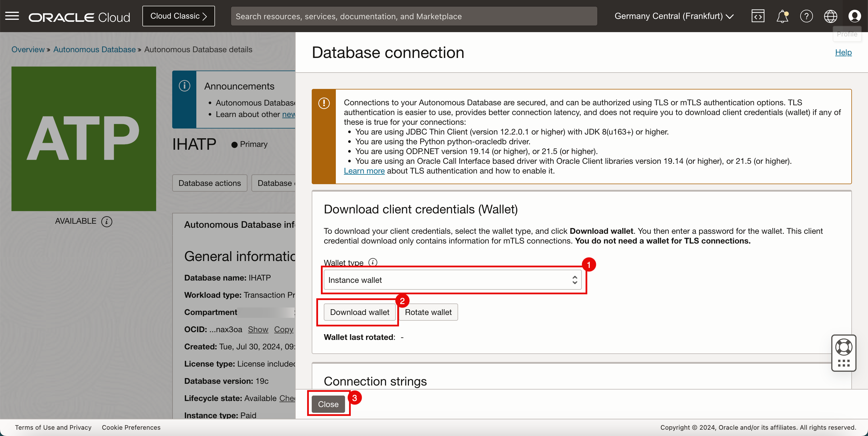This screenshot has height=436, width=868.
Task: Open the support lifebuoy widget
Action: click(843, 347)
